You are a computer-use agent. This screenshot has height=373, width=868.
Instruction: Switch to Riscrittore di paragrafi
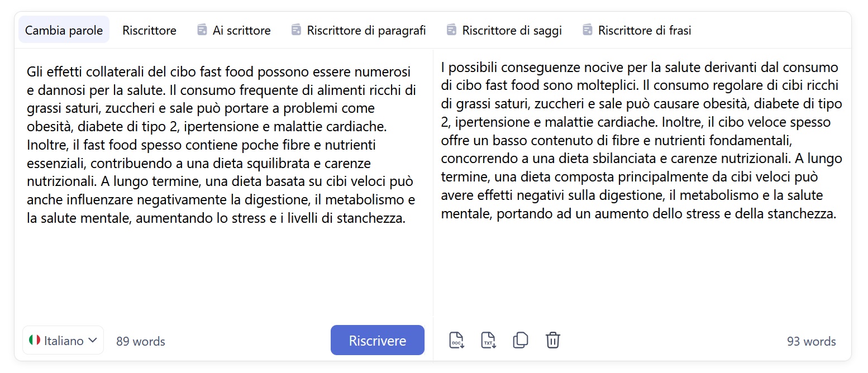point(358,30)
